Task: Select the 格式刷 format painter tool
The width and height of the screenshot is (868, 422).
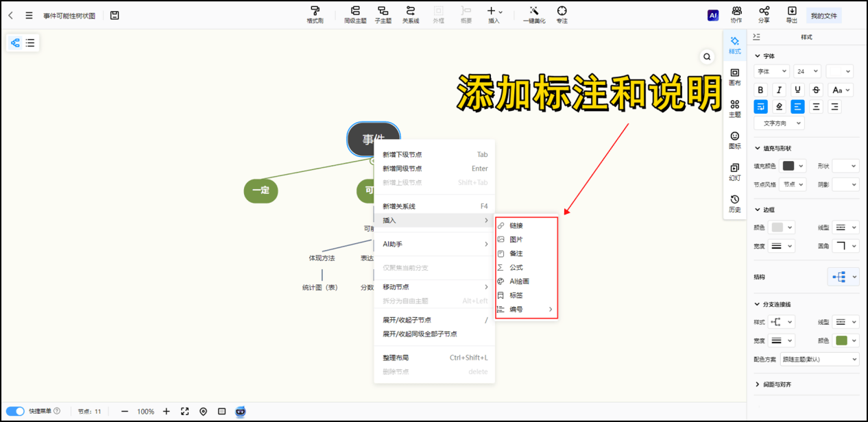Action: (x=315, y=14)
